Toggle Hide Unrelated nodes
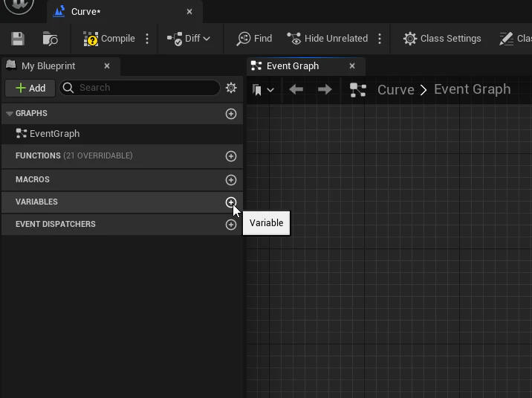The image size is (532, 398). coord(328,39)
